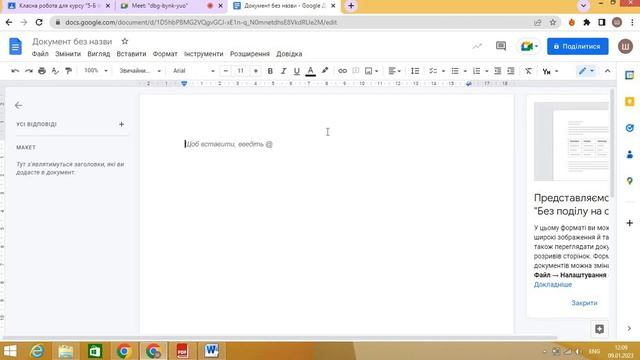
Task: Collapse the menus with up chevron
Action: [x=607, y=71]
